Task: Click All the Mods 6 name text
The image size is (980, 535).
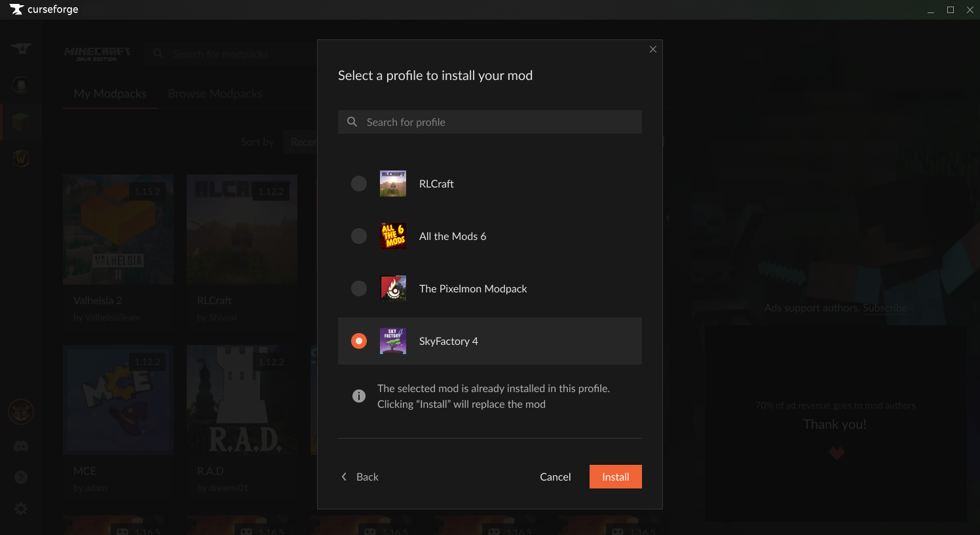Action: click(x=453, y=236)
